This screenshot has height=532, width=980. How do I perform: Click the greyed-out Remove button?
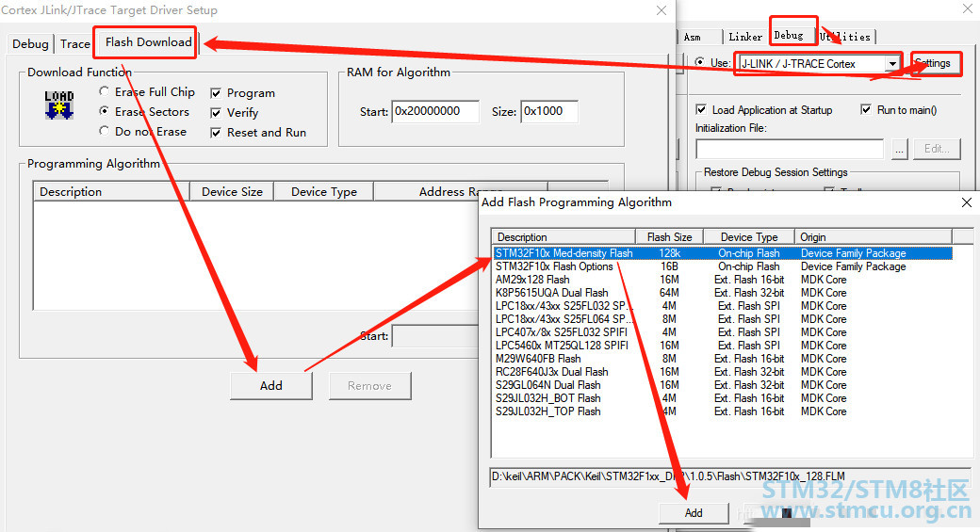370,386
